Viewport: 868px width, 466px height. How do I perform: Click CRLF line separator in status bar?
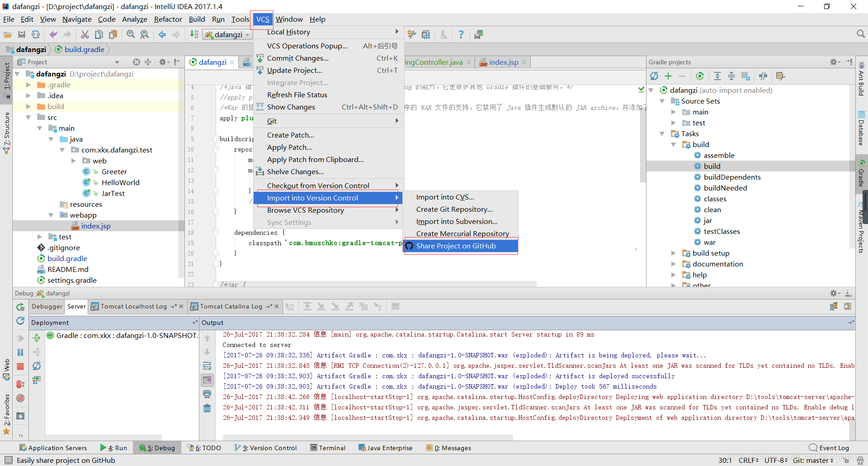pyautogui.click(x=749, y=460)
